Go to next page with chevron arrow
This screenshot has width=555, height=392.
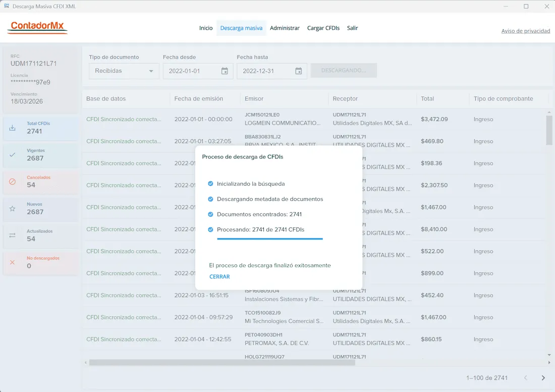tap(543, 377)
